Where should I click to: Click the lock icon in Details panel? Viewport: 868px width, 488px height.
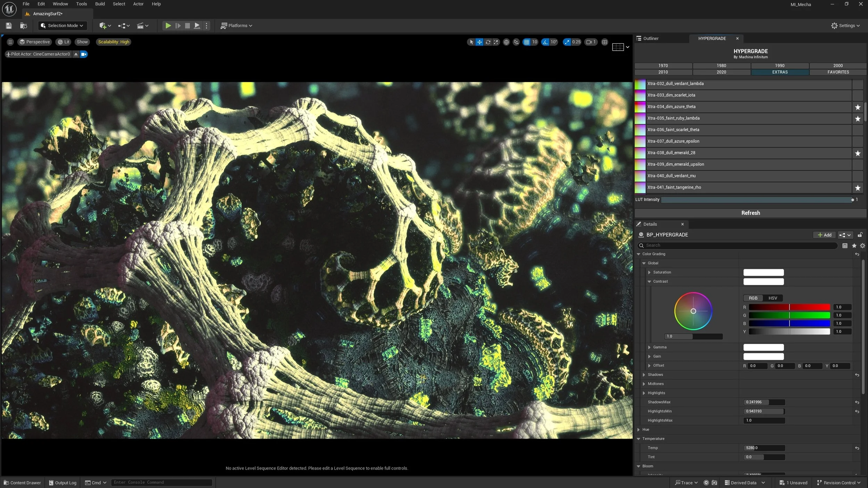click(x=860, y=235)
